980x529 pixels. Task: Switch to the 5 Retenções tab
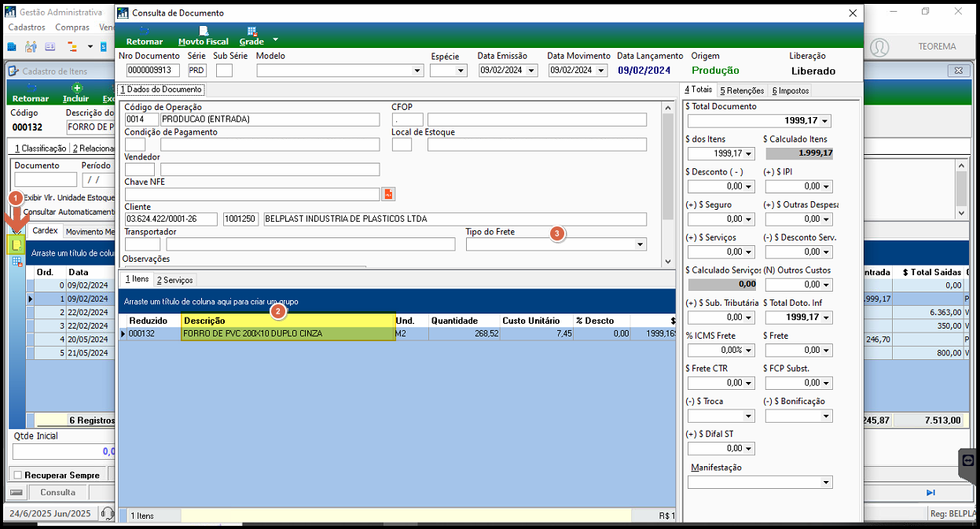coord(742,90)
